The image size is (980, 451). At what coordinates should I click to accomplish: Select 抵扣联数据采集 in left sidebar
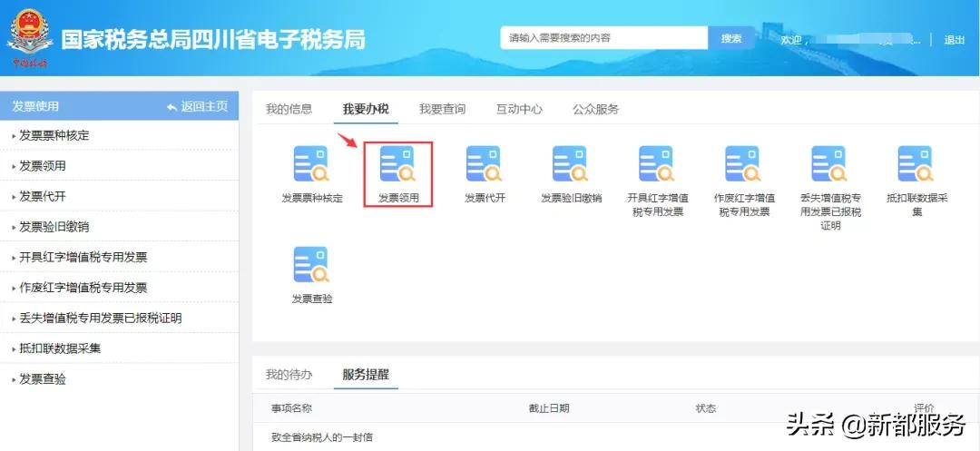[x=119, y=348]
